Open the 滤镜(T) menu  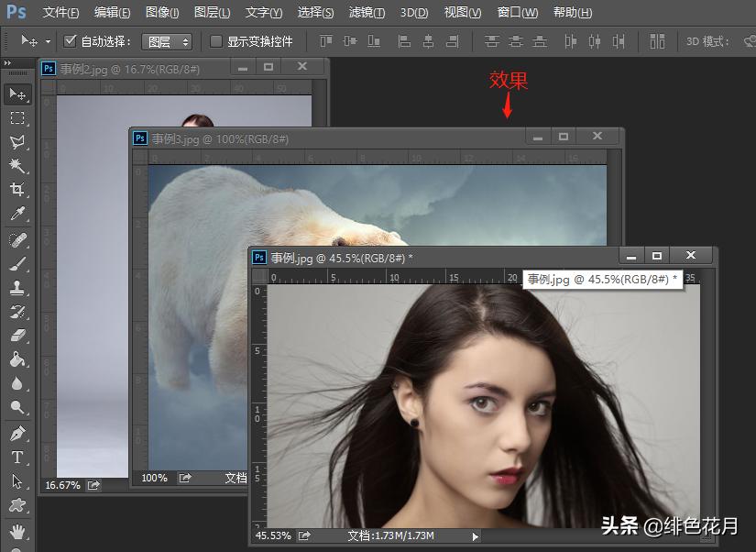click(367, 13)
